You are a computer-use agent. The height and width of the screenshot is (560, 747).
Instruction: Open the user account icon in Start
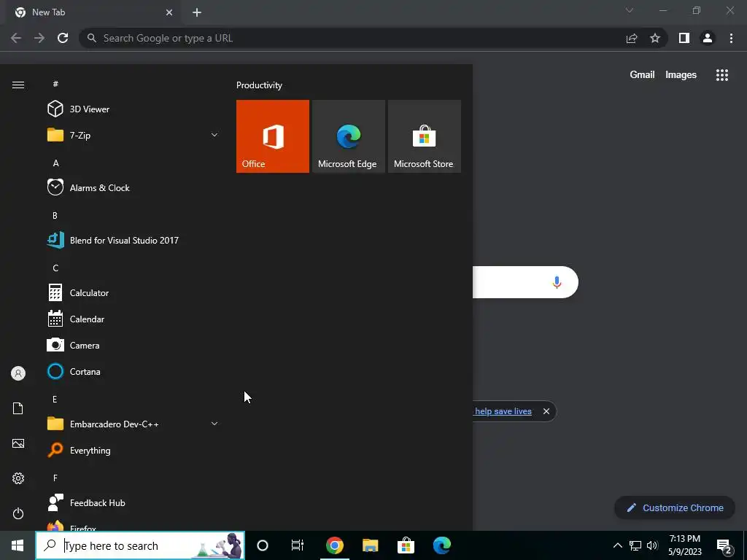(18, 373)
